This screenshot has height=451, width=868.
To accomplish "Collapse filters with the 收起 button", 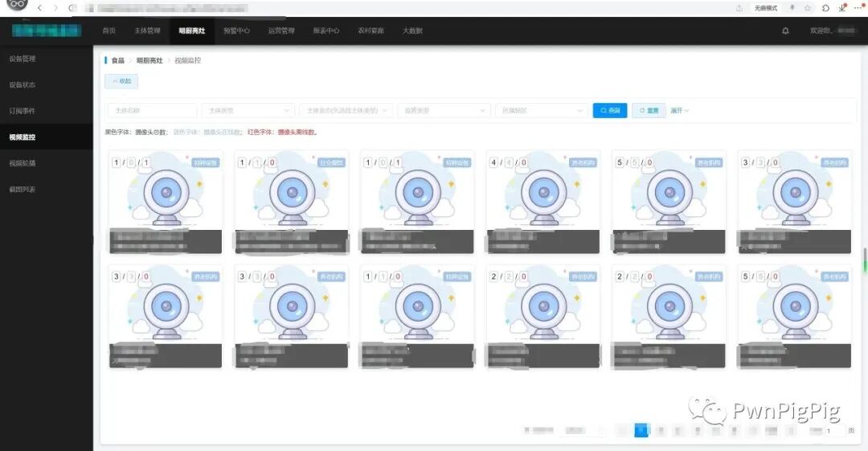I will point(121,81).
